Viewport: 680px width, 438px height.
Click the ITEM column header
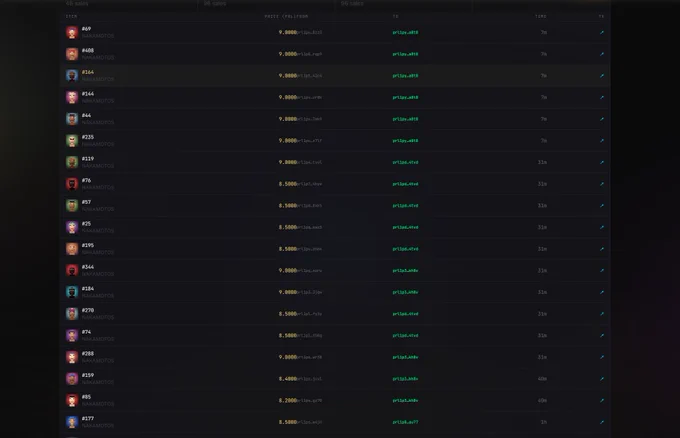(x=72, y=16)
